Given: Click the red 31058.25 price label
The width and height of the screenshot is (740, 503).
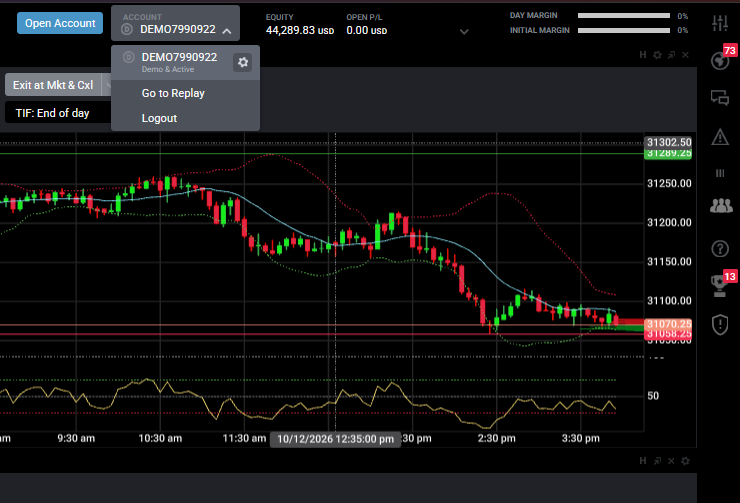Looking at the screenshot, I should [x=668, y=334].
